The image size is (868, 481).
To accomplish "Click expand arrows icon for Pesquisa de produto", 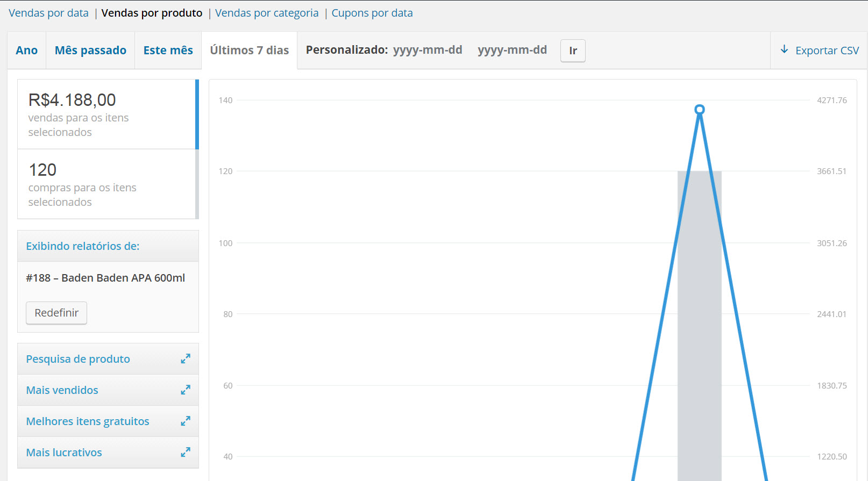I will (186, 358).
